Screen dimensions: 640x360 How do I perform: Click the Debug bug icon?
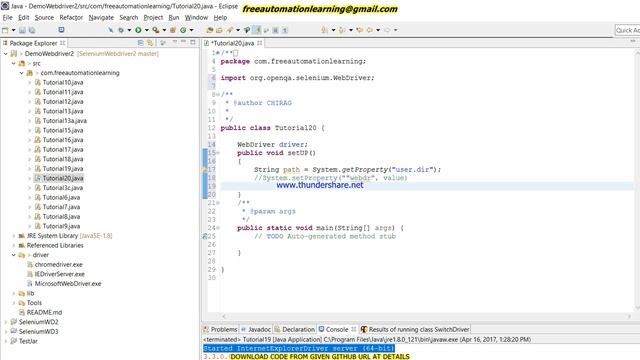tap(121, 30)
